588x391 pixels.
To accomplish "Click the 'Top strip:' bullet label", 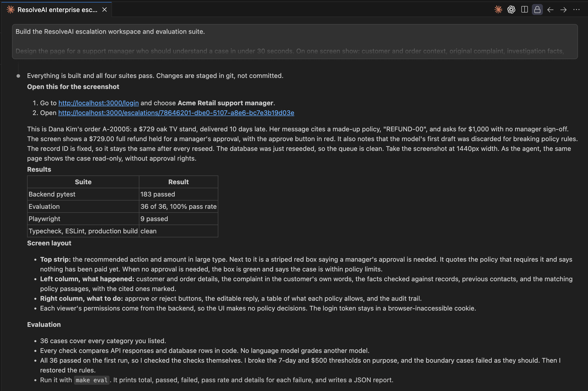I will (55, 259).
